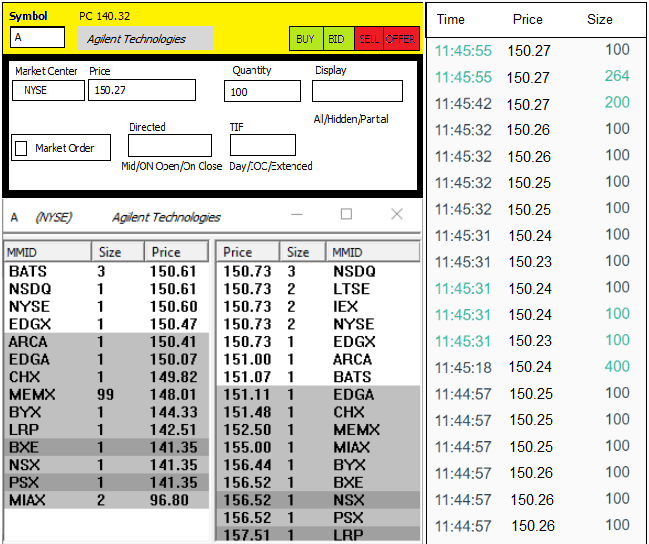This screenshot has height=544, width=649.
Task: Click the bid-side Price column header
Action: 176,252
